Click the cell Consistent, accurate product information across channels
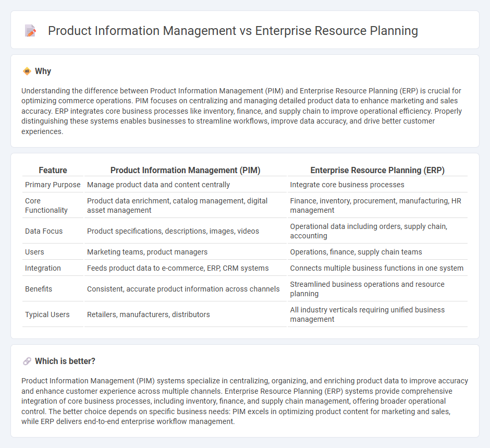The image size is (490, 448). (x=185, y=289)
